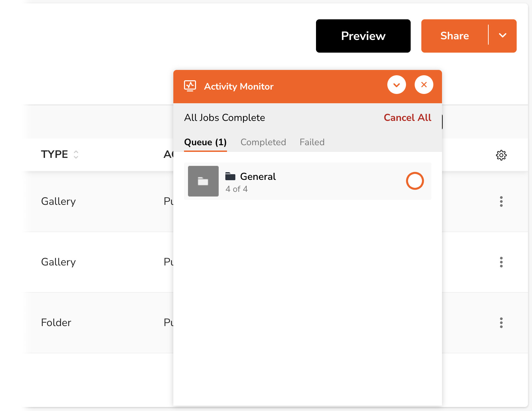
Task: Select the General job name
Action: 258,177
